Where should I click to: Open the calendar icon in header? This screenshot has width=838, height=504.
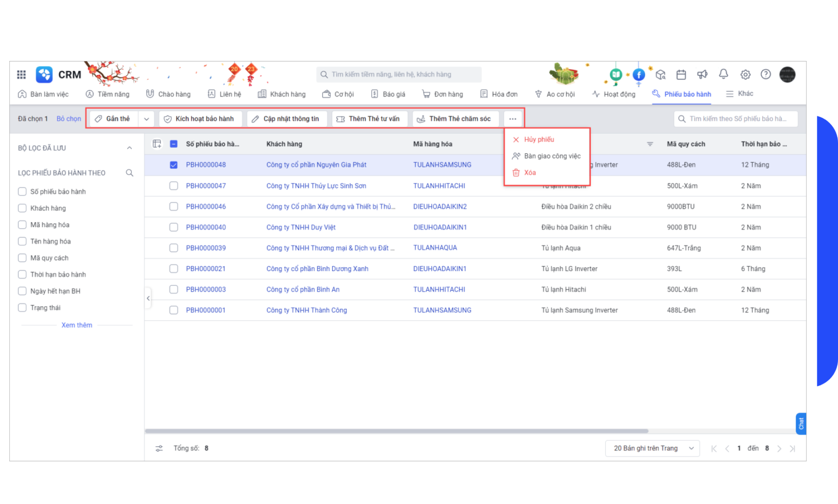681,75
